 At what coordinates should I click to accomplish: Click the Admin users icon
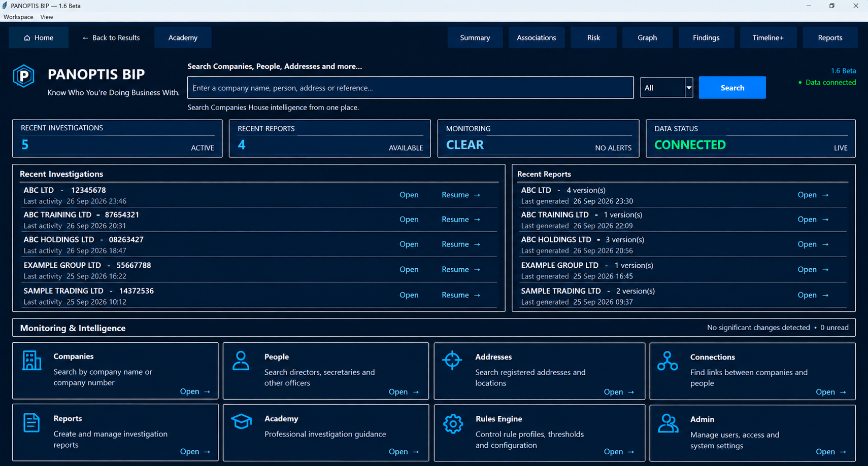click(668, 423)
